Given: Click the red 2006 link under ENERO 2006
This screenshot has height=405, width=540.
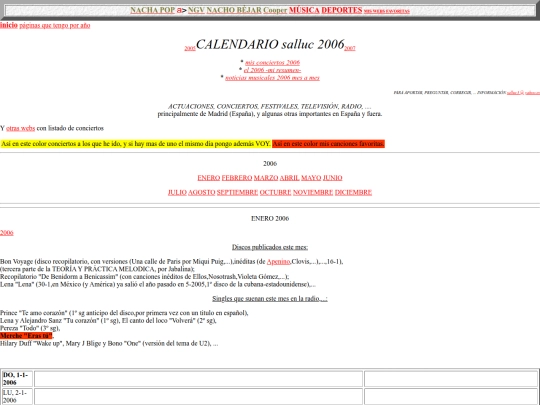Looking at the screenshot, I should pyautogui.click(x=7, y=233).
